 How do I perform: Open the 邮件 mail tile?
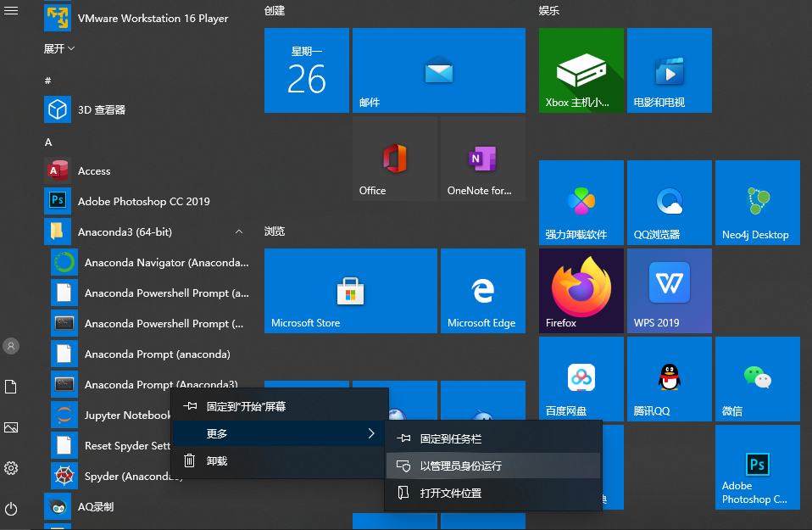tap(438, 70)
